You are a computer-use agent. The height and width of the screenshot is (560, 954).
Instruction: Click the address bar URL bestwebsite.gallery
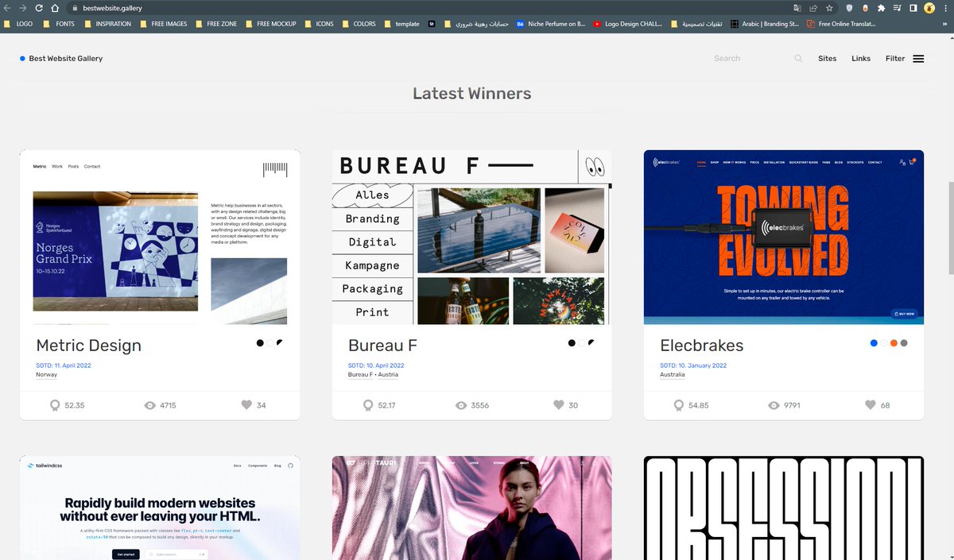point(112,8)
